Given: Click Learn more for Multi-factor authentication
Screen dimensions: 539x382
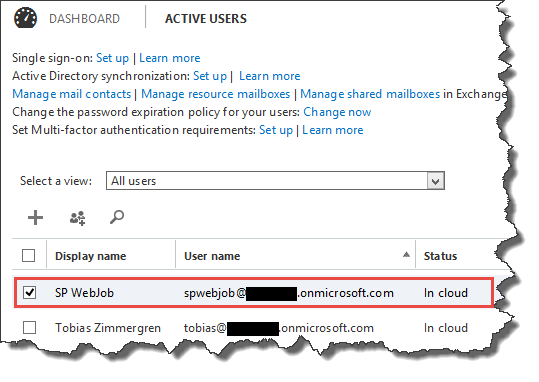Looking at the screenshot, I should pyautogui.click(x=333, y=130).
